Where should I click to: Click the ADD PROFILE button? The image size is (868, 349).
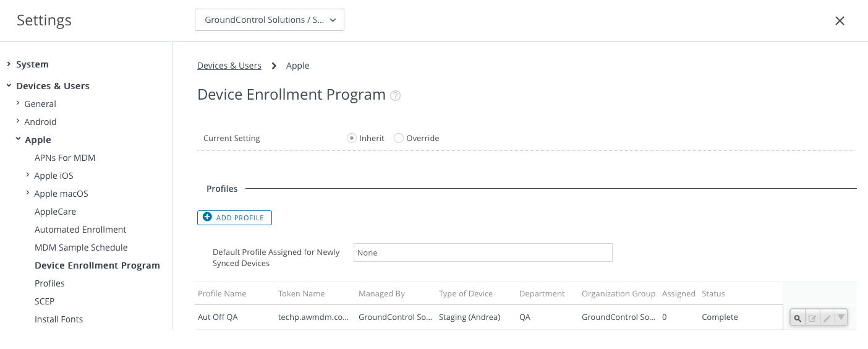234,218
